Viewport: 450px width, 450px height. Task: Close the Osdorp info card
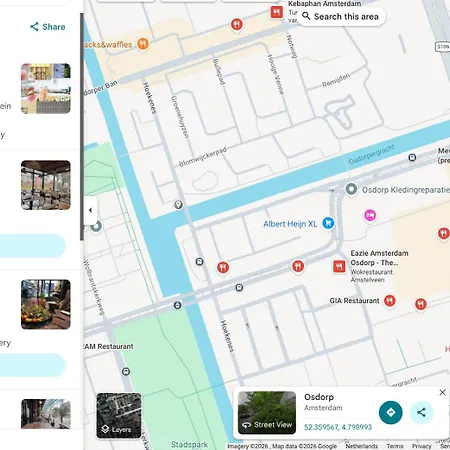442,392
